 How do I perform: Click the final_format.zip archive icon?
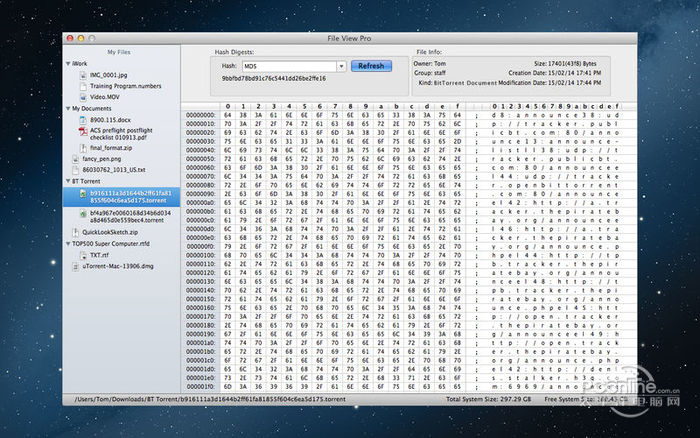[82, 147]
